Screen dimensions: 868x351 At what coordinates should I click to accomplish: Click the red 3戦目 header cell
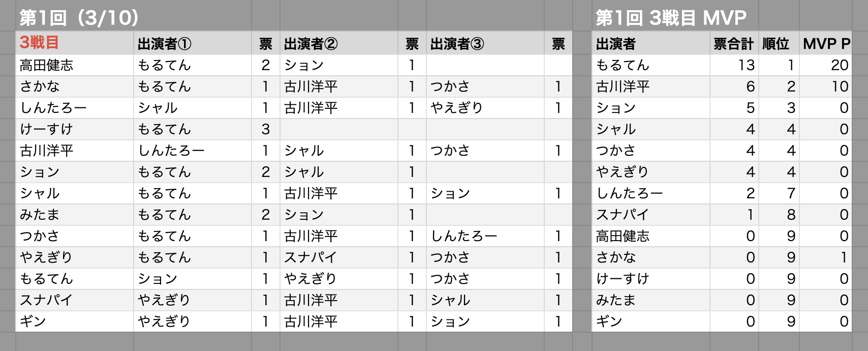click(40, 43)
